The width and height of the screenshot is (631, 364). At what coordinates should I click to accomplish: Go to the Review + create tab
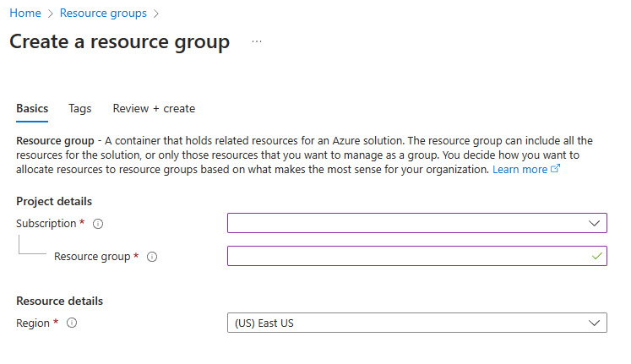pos(154,109)
